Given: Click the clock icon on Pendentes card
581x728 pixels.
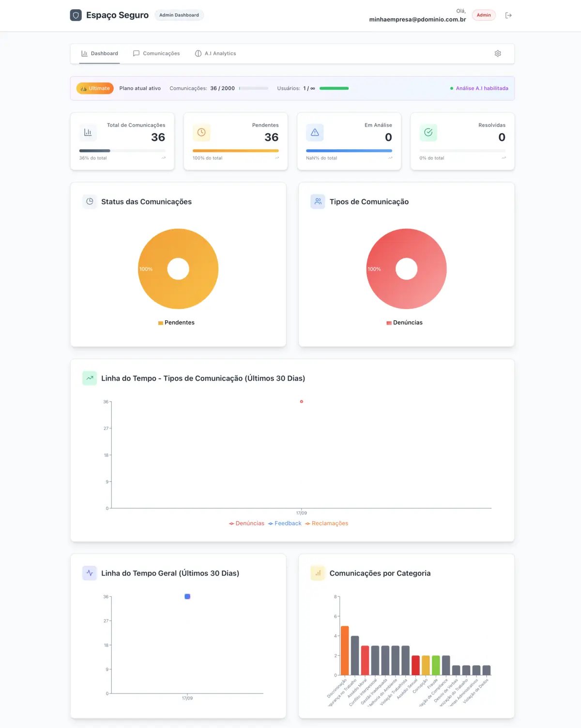Looking at the screenshot, I should tap(201, 132).
